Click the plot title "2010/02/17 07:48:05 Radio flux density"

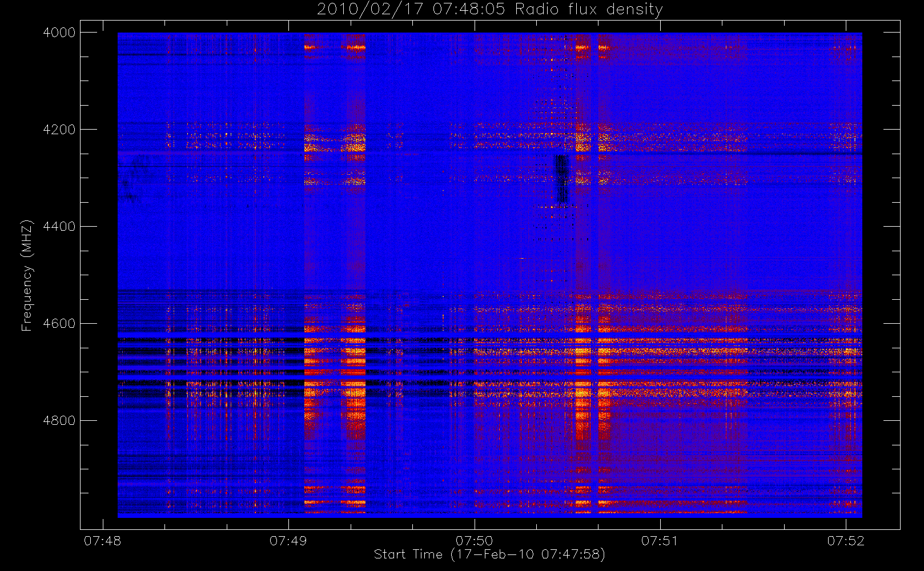[x=489, y=9]
